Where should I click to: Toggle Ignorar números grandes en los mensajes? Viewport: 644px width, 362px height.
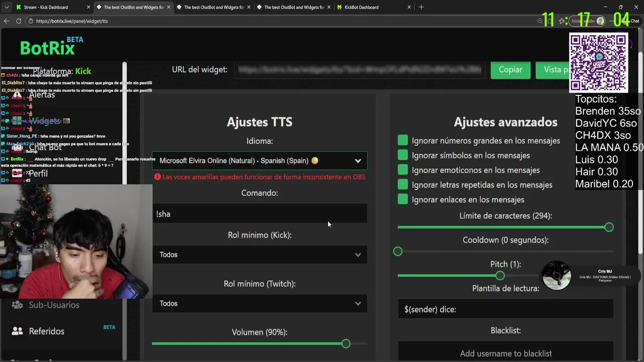(x=403, y=140)
